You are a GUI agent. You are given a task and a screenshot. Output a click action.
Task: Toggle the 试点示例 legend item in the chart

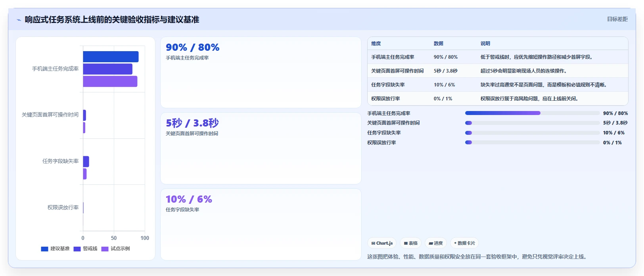[x=115, y=249]
